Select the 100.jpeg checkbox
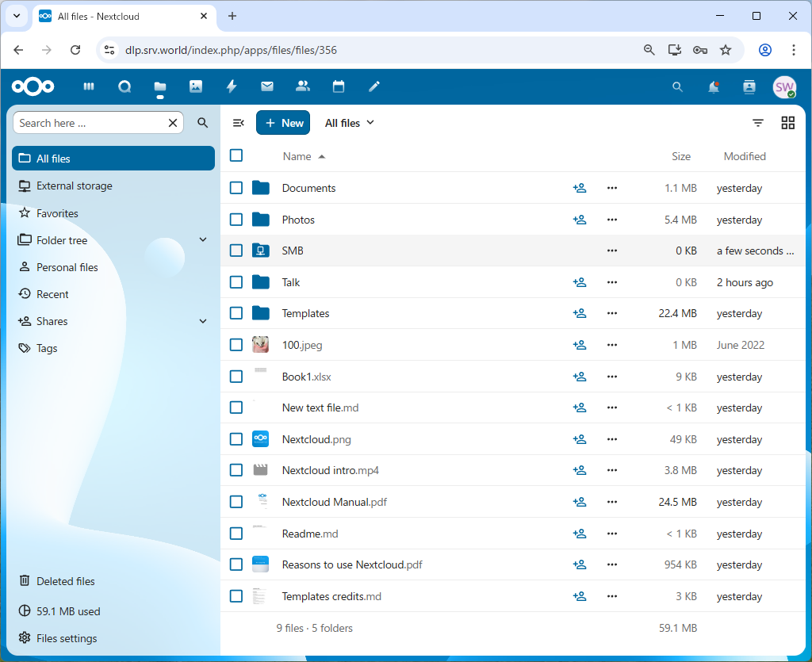 (x=236, y=345)
